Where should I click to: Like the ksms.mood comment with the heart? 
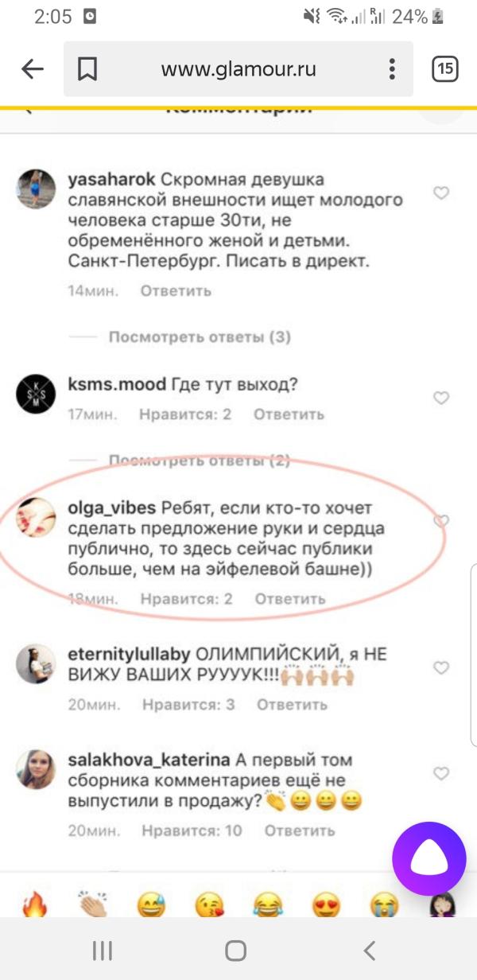[440, 398]
